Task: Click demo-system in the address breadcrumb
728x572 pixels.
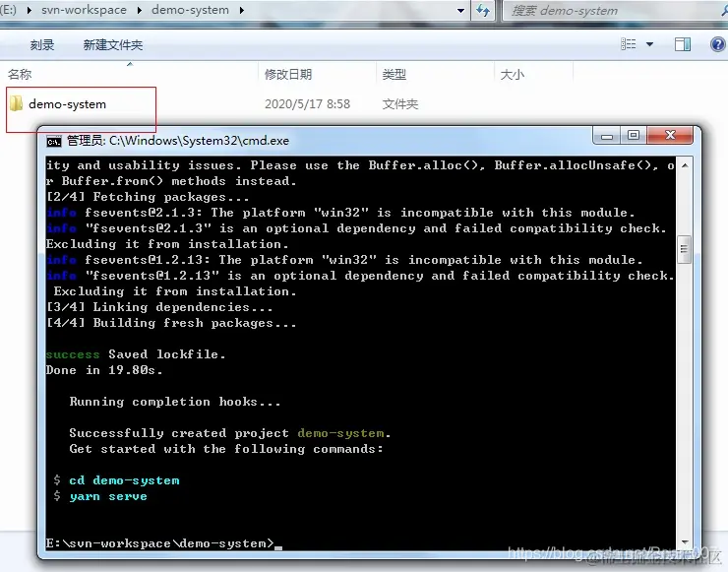Action: pyautogui.click(x=190, y=10)
